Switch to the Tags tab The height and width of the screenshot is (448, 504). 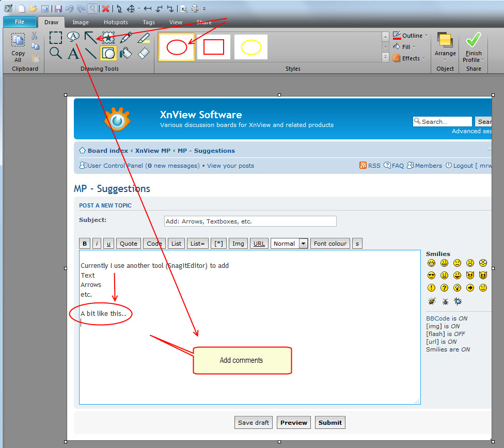[149, 22]
